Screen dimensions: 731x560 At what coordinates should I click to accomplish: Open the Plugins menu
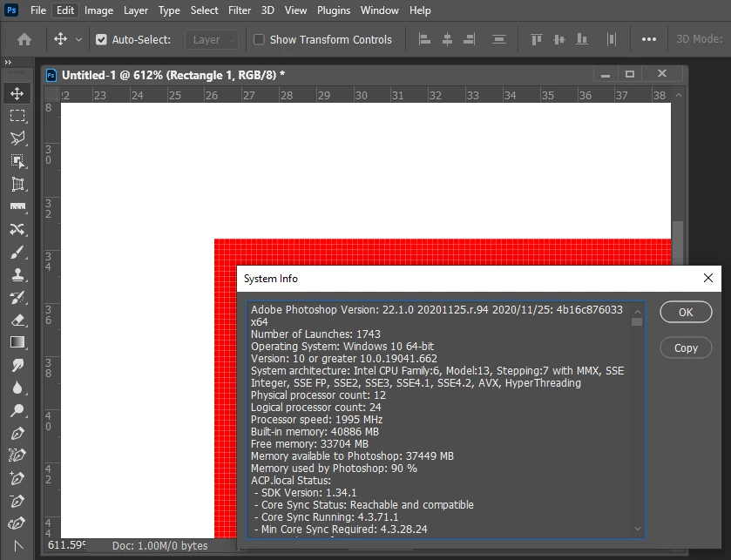point(334,10)
